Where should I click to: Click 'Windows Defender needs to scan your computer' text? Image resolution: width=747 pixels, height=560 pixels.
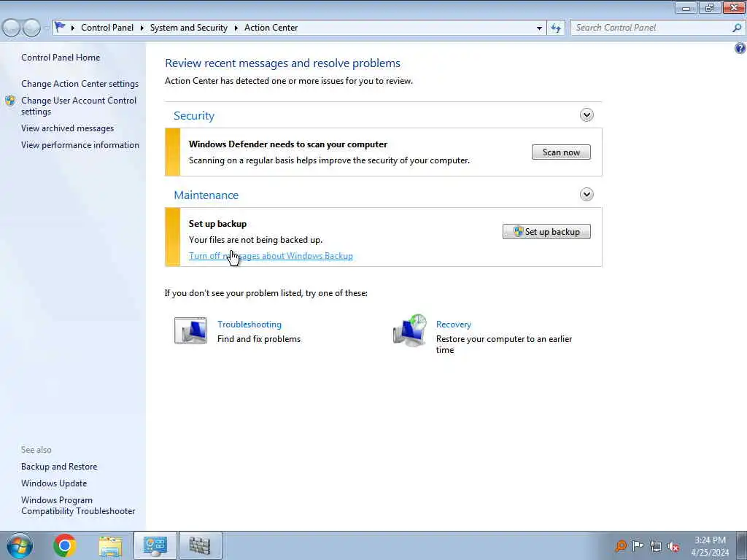coord(287,144)
